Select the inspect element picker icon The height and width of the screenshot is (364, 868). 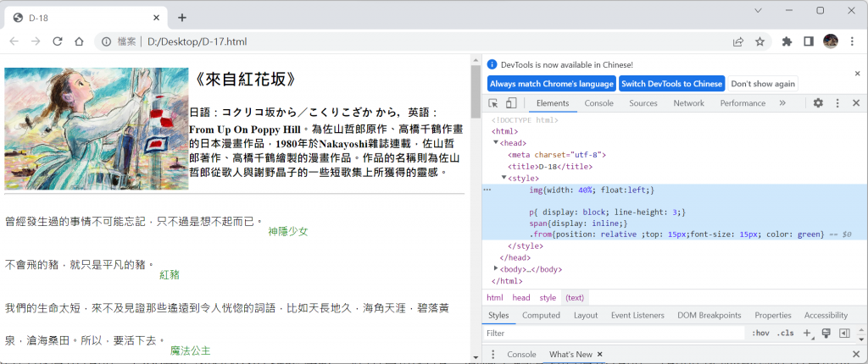tap(494, 103)
